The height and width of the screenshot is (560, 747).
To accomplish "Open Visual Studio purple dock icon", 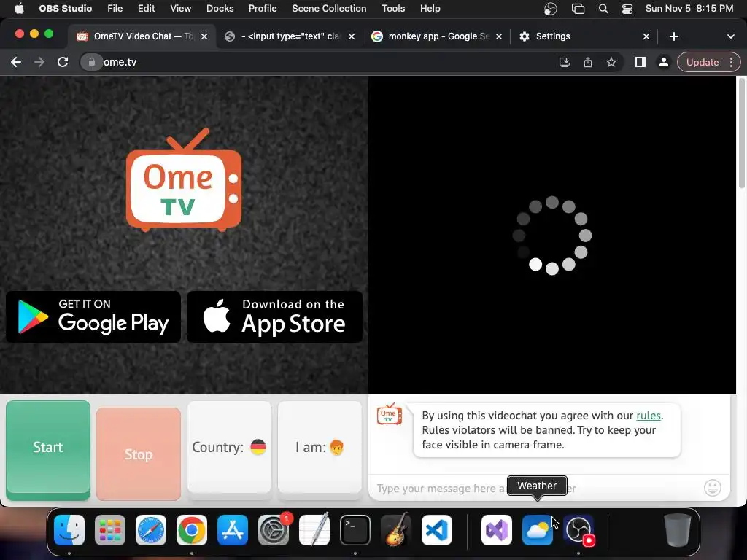I will 496,530.
